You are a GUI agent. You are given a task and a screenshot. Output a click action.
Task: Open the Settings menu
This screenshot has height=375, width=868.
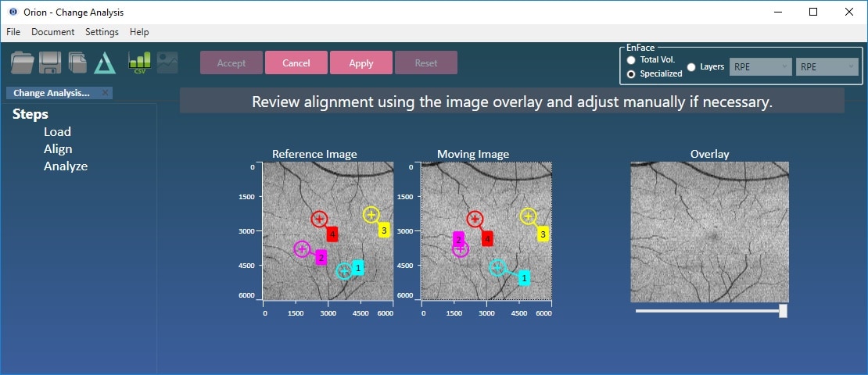click(x=102, y=32)
